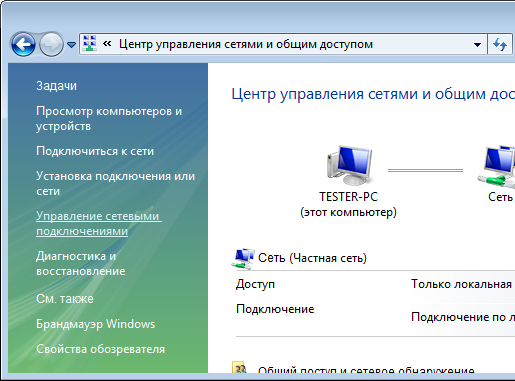Click the double chevron in the address bar
515x381 pixels.
[107, 44]
